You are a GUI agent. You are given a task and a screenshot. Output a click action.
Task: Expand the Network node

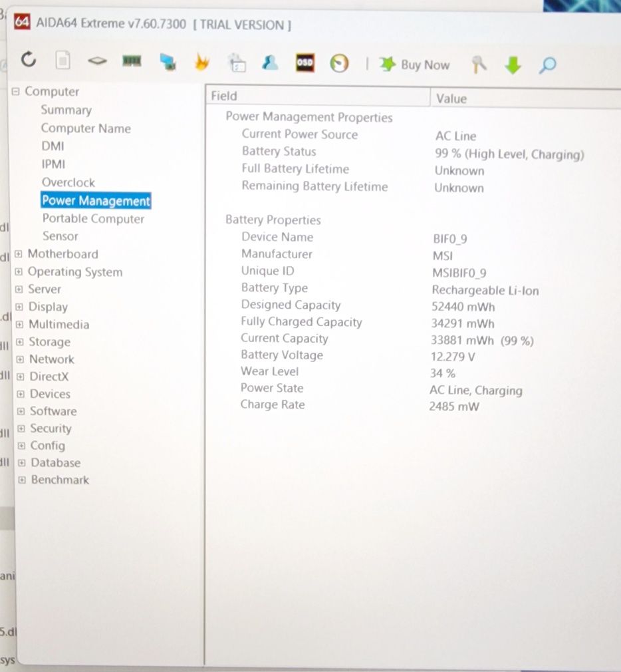[x=20, y=359]
